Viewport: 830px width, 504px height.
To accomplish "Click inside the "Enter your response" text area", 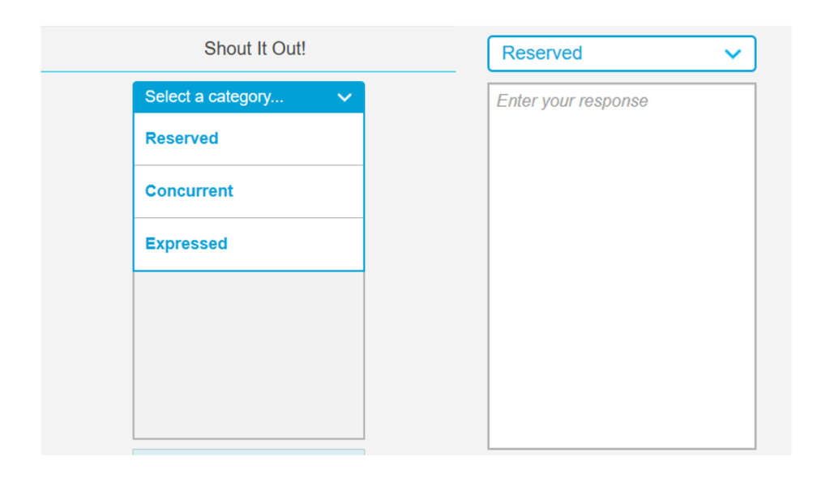I will pyautogui.click(x=621, y=243).
